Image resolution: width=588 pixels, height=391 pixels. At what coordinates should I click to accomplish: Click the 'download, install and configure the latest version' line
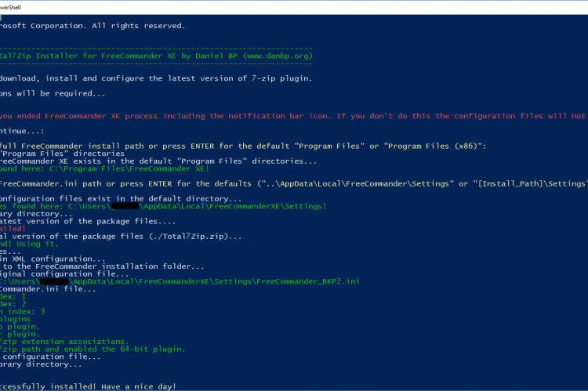click(x=156, y=78)
